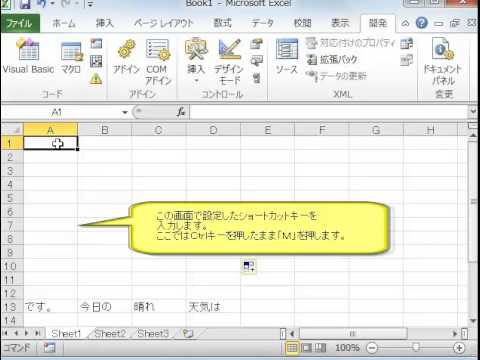
Task: Open the XML Source pane
Action: coord(286,56)
